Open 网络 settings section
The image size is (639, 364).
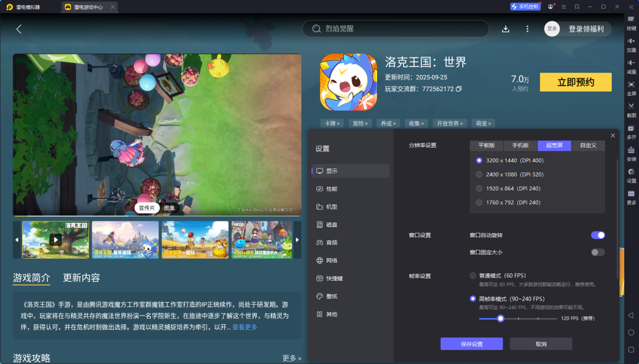click(x=350, y=260)
